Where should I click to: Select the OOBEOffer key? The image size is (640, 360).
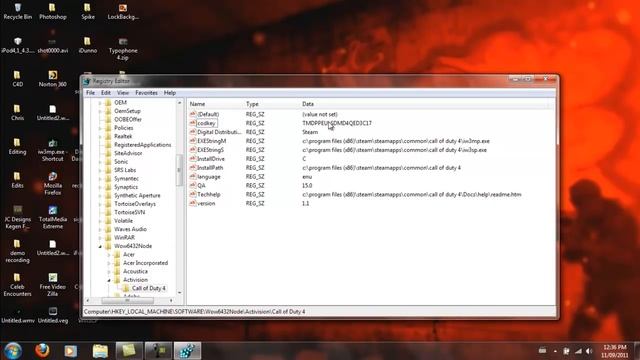128,120
